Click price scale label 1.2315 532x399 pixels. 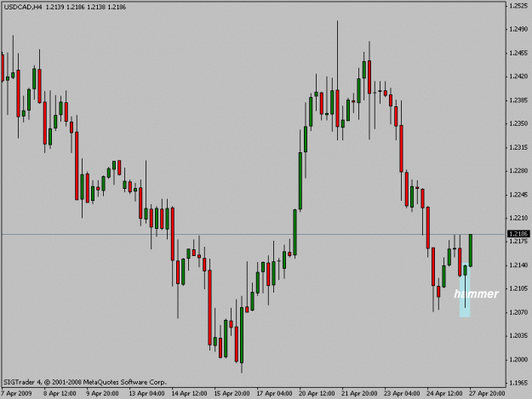coord(518,147)
